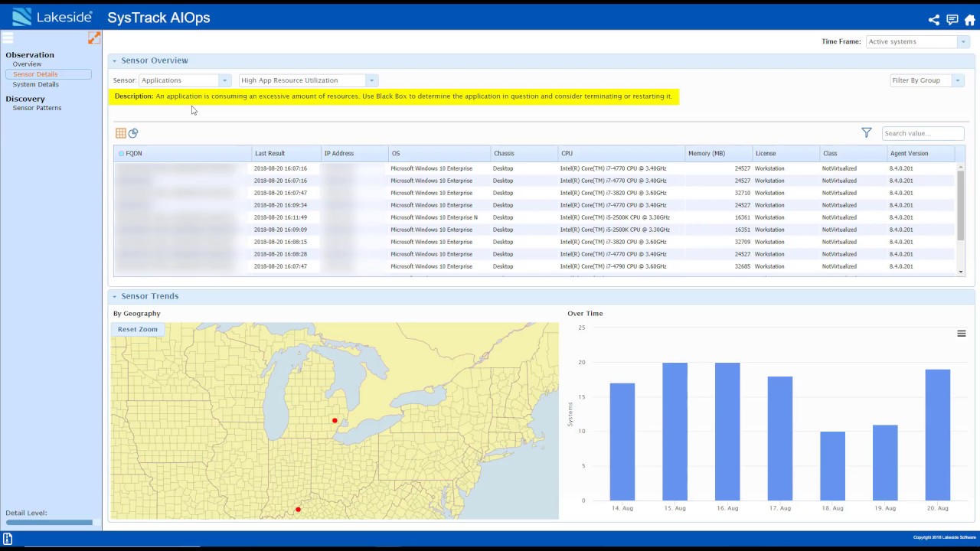This screenshot has width=980, height=551.
Task: Click the 16. Aug bar in the chart
Action: (x=727, y=432)
